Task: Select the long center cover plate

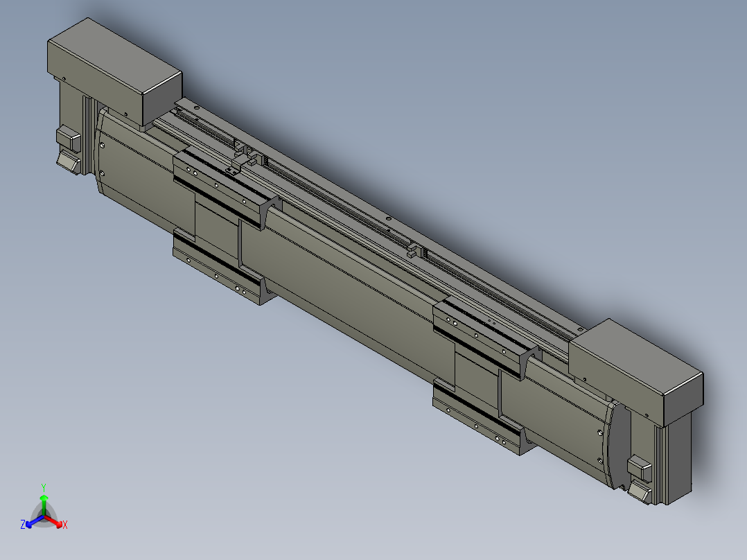Action: 348,290
